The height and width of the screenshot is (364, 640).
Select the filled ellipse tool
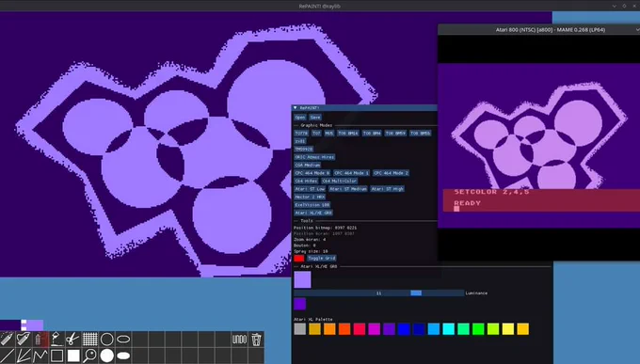tap(123, 356)
